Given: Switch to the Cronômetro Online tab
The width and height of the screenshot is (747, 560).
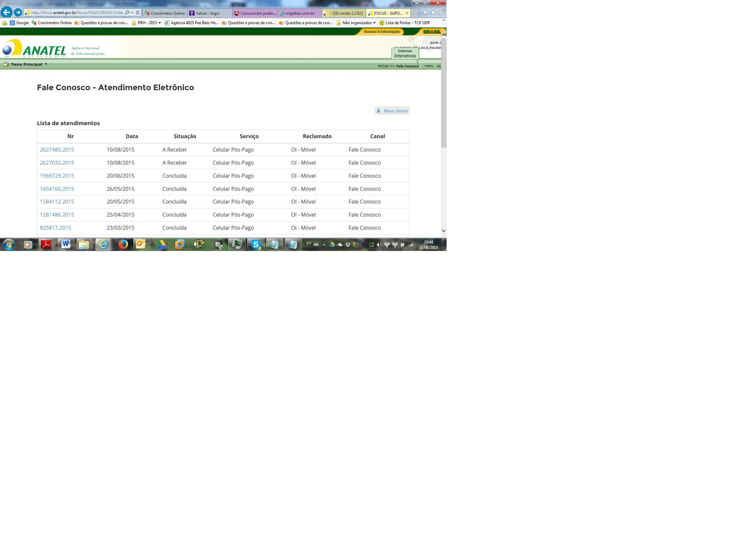Looking at the screenshot, I should [165, 13].
